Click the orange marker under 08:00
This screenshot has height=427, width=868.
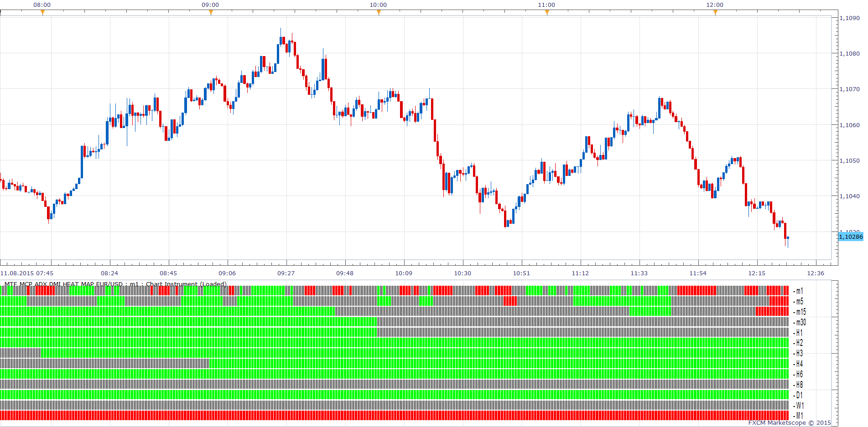click(x=42, y=12)
